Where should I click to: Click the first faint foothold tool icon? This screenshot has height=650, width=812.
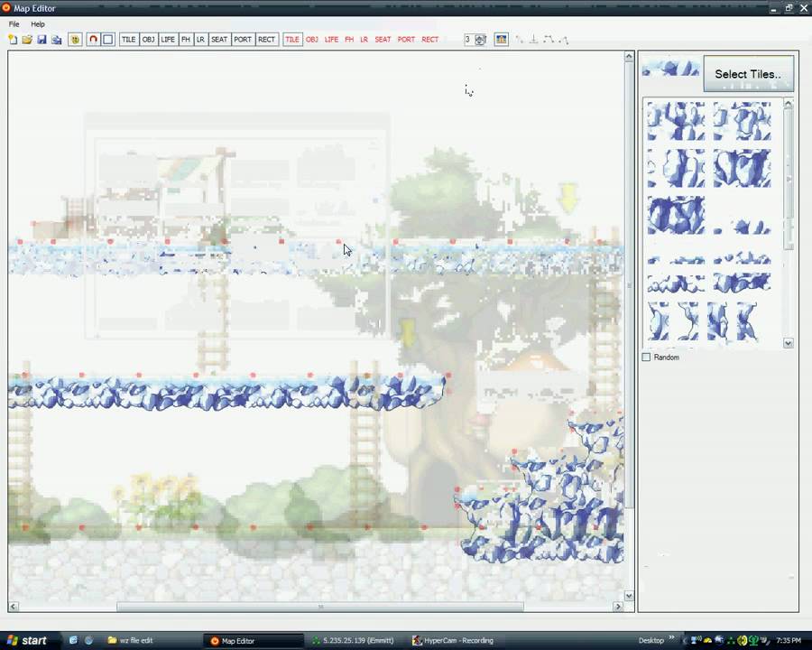[x=520, y=40]
